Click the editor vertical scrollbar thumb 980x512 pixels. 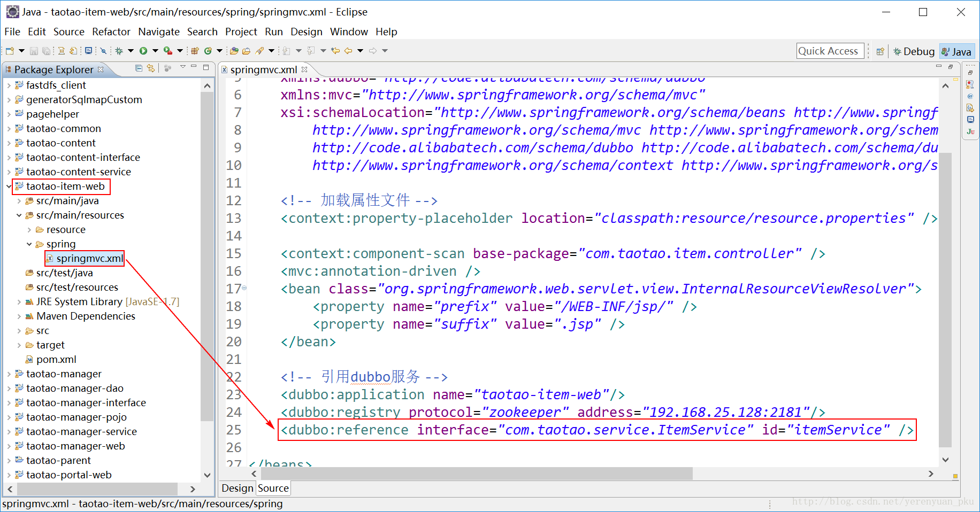coord(945,299)
